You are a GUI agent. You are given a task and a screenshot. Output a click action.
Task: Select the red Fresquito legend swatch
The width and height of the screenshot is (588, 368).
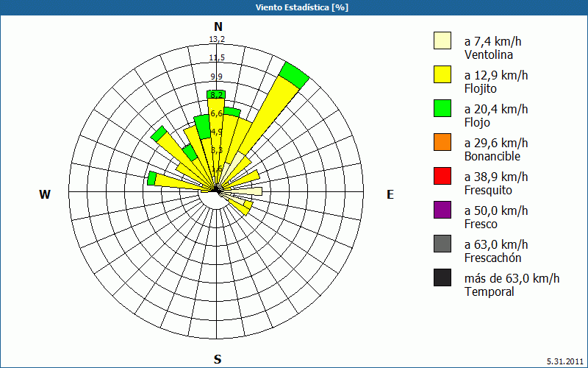pos(442,176)
